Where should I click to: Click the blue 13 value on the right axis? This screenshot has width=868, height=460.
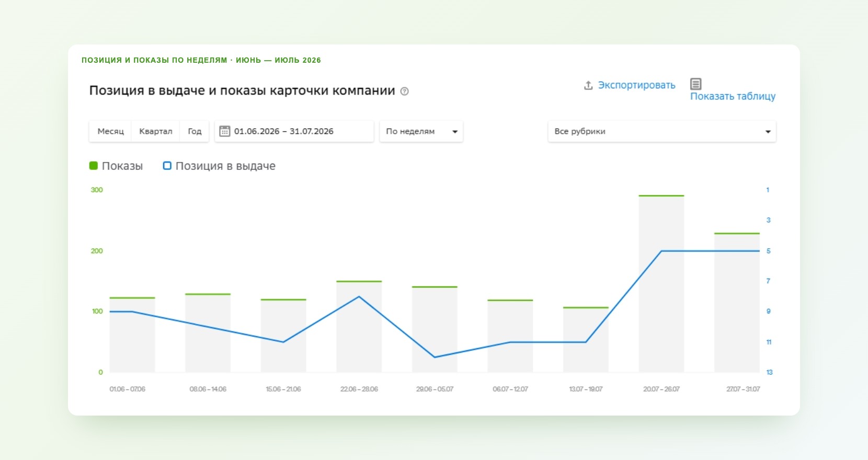tap(769, 372)
